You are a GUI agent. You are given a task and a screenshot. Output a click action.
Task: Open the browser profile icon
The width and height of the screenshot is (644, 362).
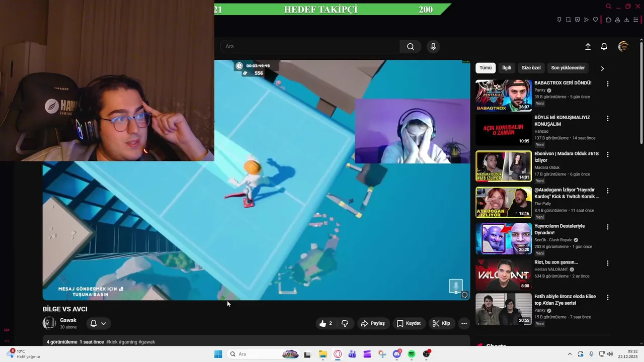pyautogui.click(x=617, y=20)
